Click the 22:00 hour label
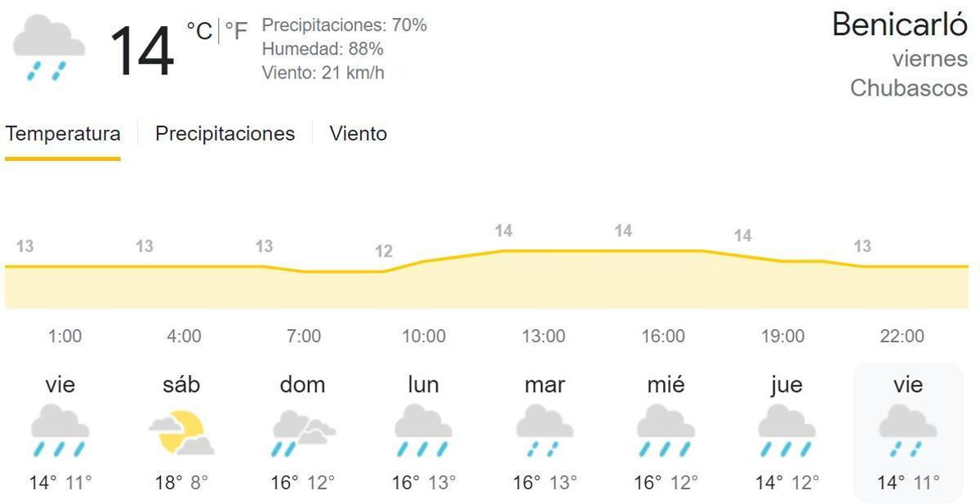 [902, 336]
